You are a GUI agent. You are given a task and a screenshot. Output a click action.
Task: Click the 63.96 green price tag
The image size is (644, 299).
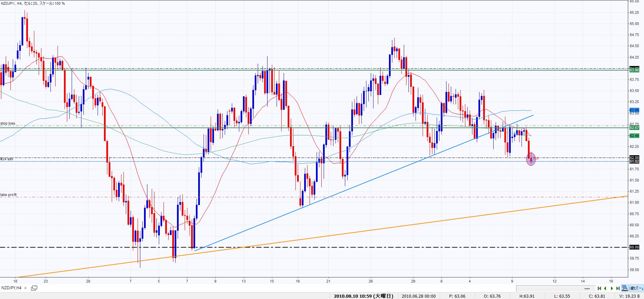pos(634,70)
